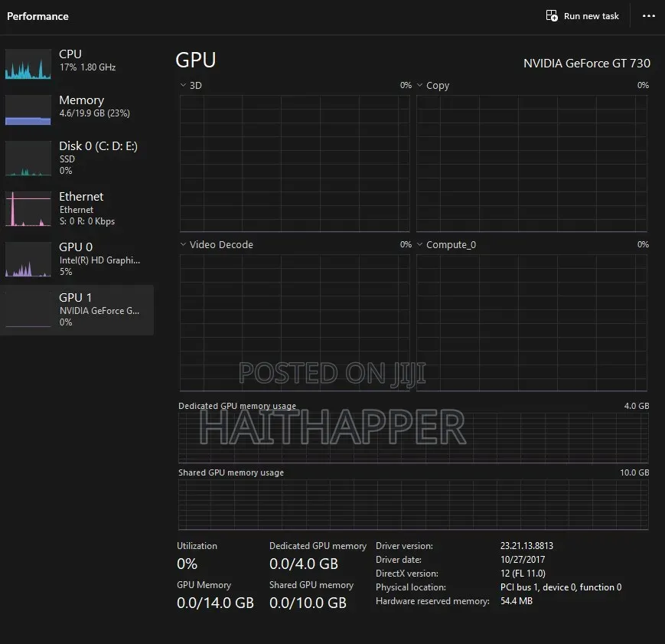Image resolution: width=665 pixels, height=644 pixels.
Task: Click the PCI bus 1 physical location value
Action: (x=561, y=587)
